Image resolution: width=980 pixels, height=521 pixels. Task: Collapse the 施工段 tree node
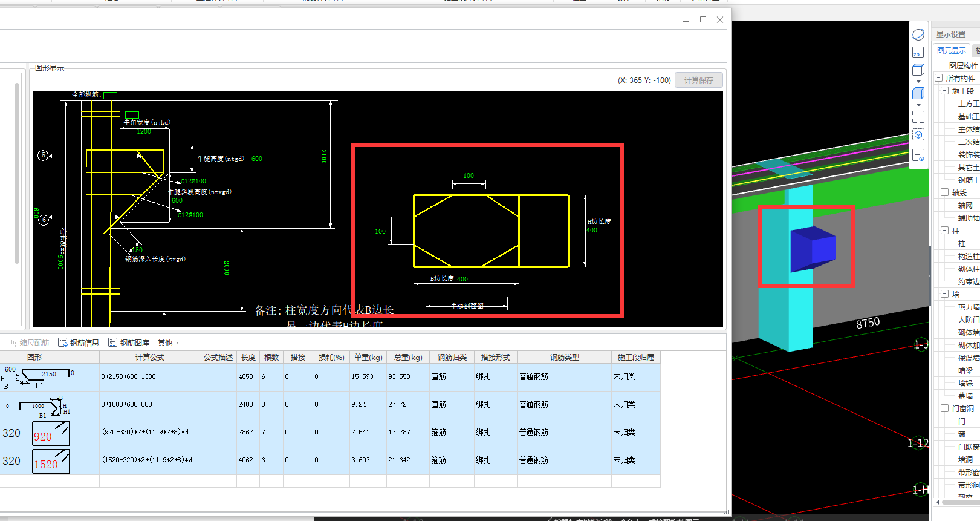944,91
